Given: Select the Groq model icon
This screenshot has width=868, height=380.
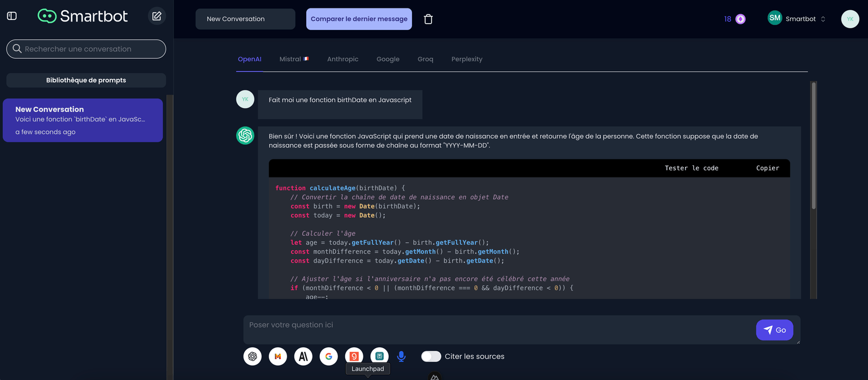Looking at the screenshot, I should (x=354, y=356).
